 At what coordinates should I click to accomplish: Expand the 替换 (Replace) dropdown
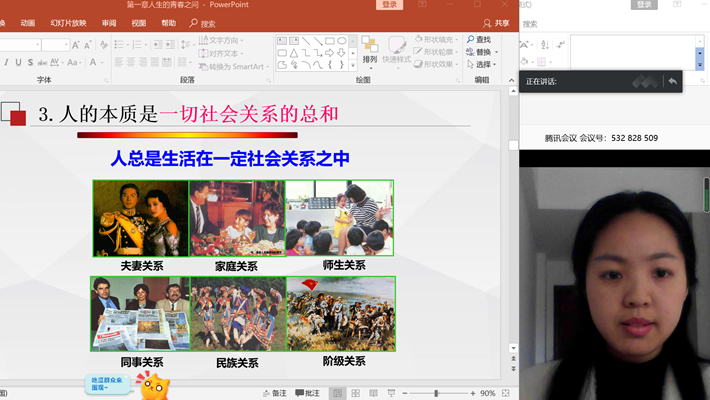[x=497, y=52]
